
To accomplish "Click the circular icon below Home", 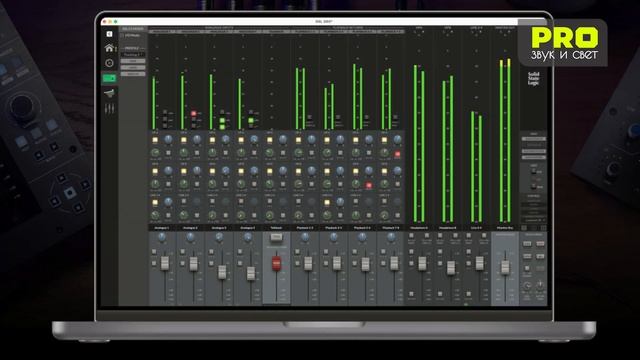I will pyautogui.click(x=109, y=63).
